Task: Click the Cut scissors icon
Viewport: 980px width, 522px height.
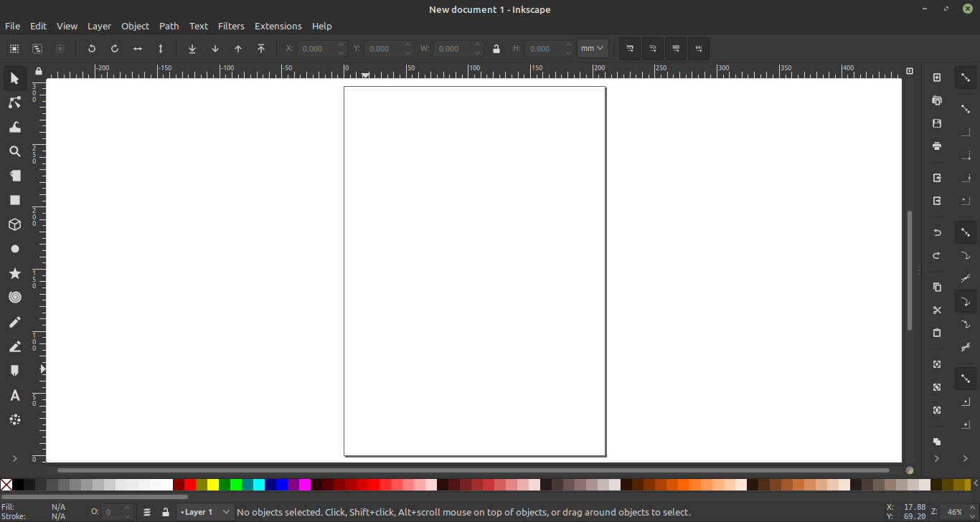Action: [937, 310]
